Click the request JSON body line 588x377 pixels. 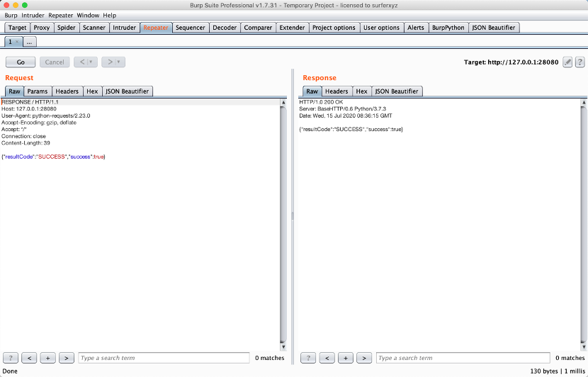click(53, 157)
